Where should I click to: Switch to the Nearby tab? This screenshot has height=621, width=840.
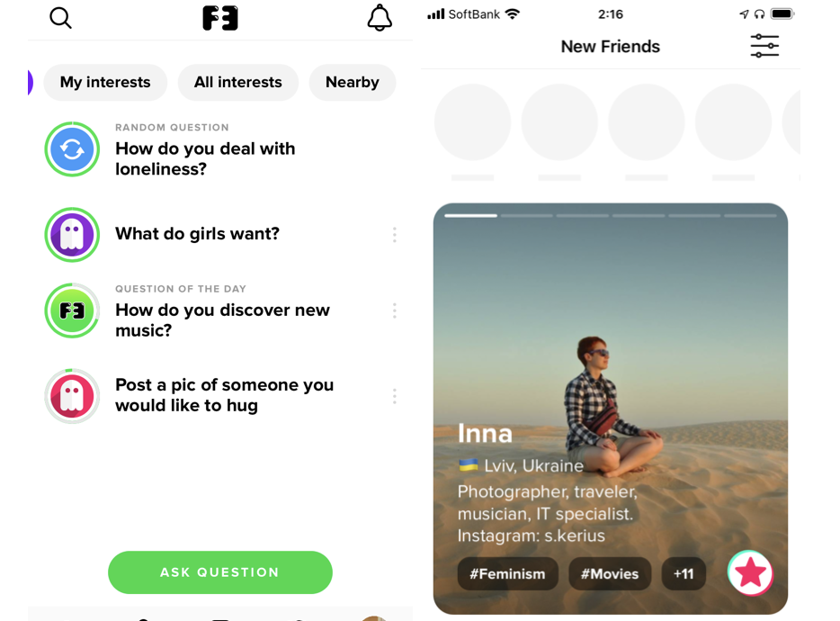click(353, 82)
